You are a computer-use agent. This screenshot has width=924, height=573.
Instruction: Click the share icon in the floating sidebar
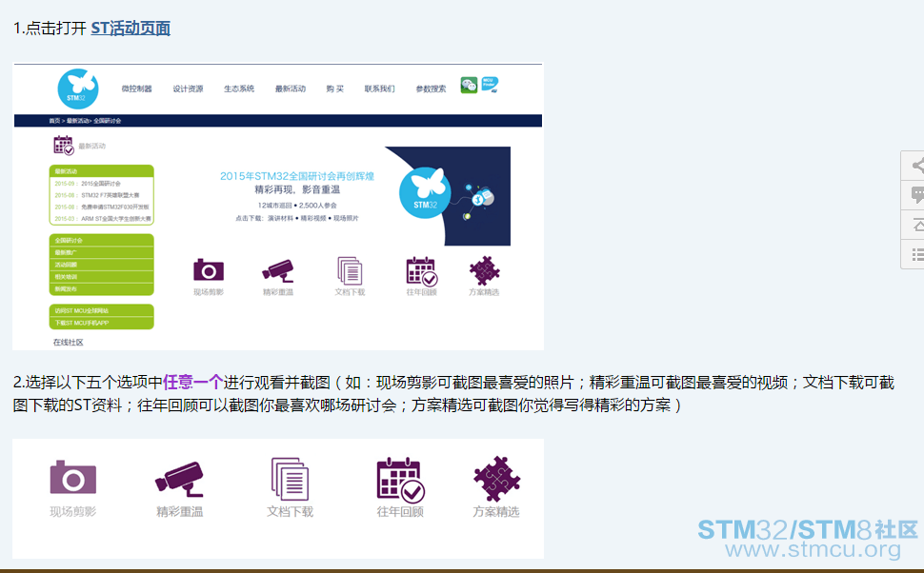click(917, 166)
